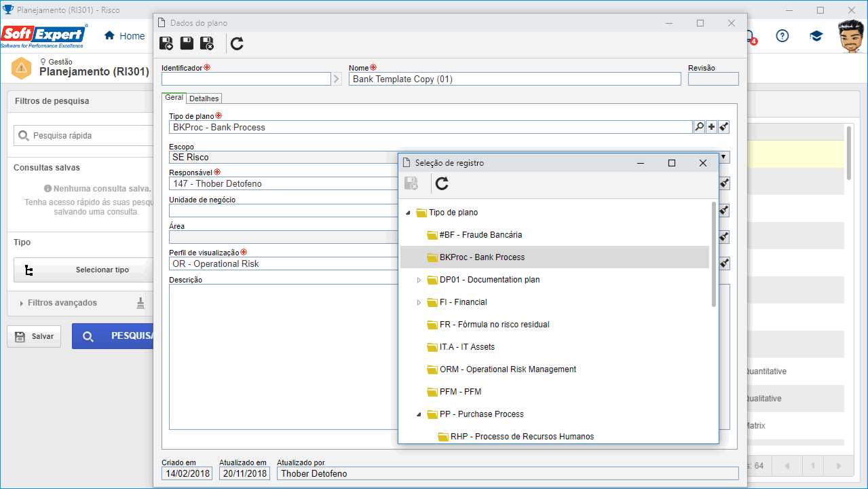Image resolution: width=868 pixels, height=489 pixels.
Task: Click the refresh icon in Dados do plano toolbar
Action: [x=237, y=44]
